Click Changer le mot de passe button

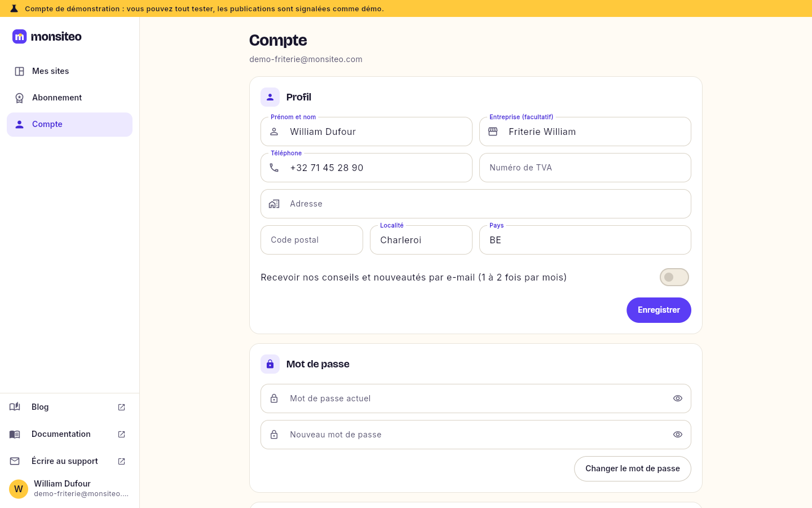coord(633,468)
